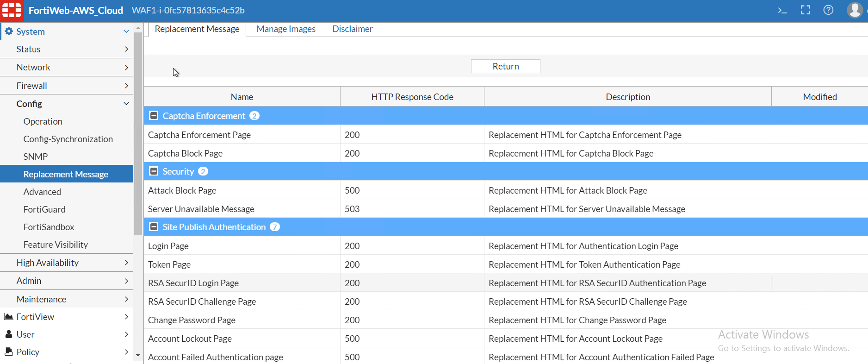Image resolution: width=868 pixels, height=364 pixels.
Task: Click the Fortinet logo icon
Action: point(12,10)
